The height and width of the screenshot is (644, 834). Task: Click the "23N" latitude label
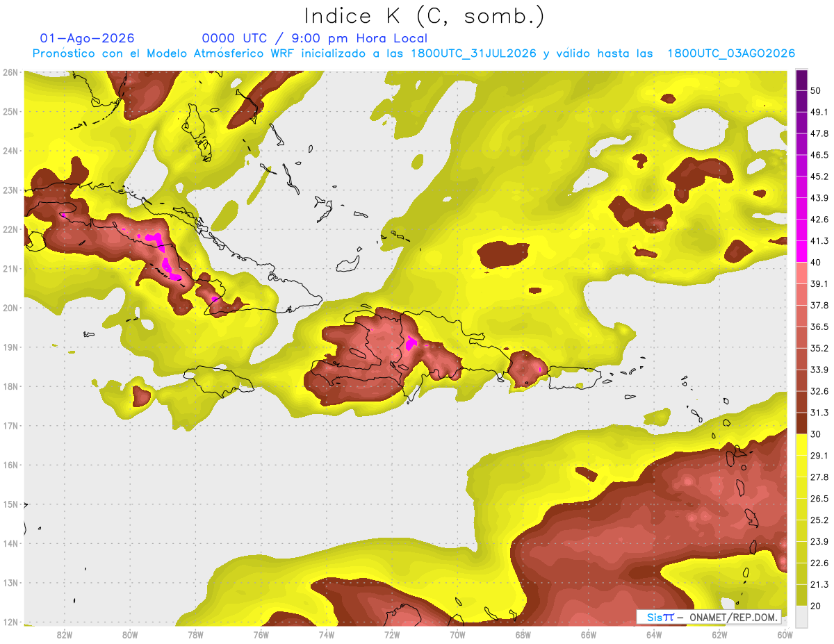coord(10,190)
